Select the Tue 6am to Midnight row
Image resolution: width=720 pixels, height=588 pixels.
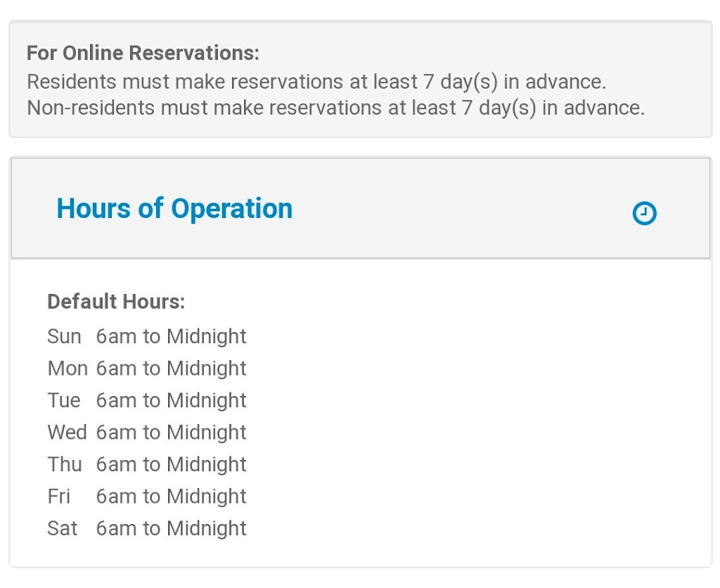pos(147,400)
